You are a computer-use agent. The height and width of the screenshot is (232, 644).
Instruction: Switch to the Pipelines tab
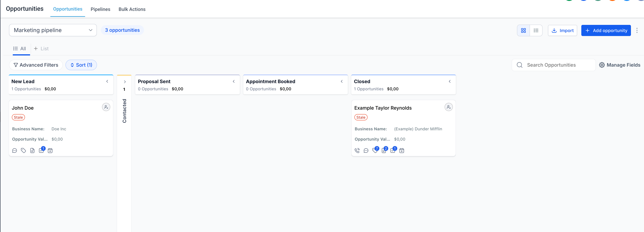click(x=100, y=9)
